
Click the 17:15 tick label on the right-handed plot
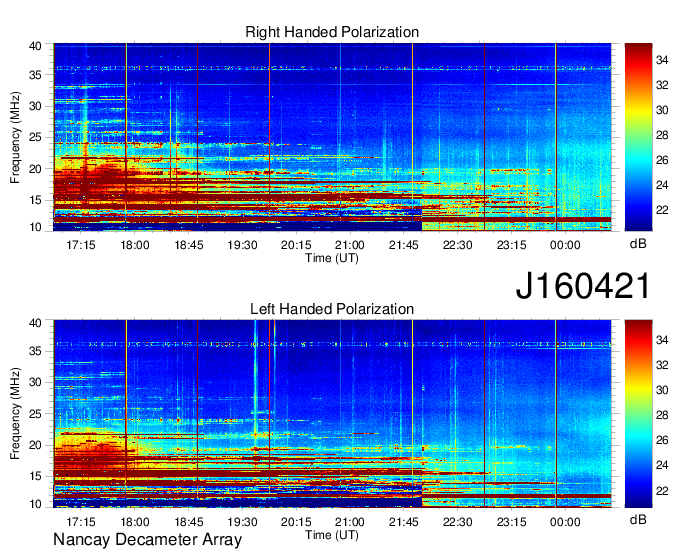click(x=81, y=245)
